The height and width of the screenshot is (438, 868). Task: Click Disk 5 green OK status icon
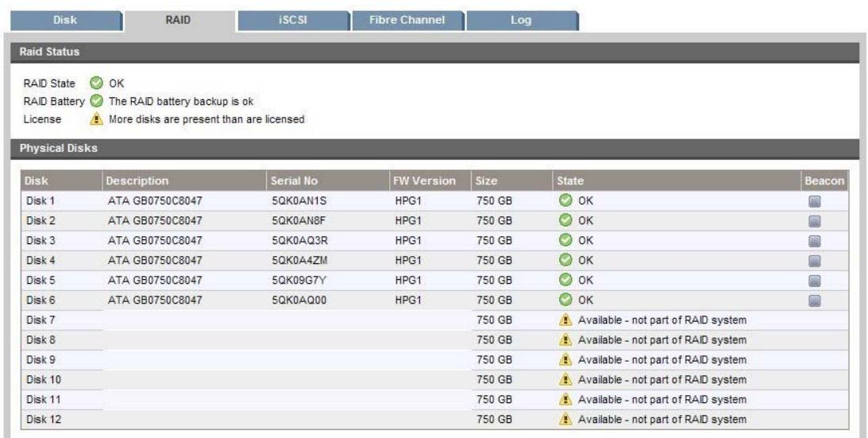[565, 280]
